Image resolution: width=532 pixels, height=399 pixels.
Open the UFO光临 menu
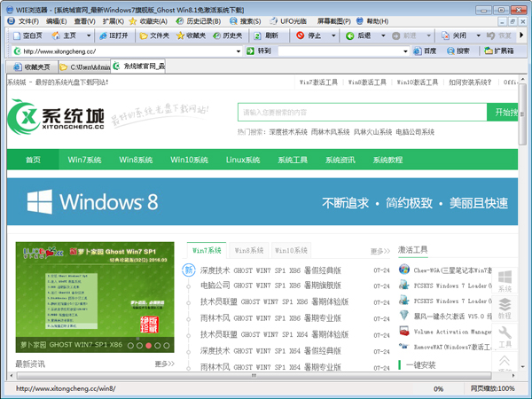[x=289, y=21]
